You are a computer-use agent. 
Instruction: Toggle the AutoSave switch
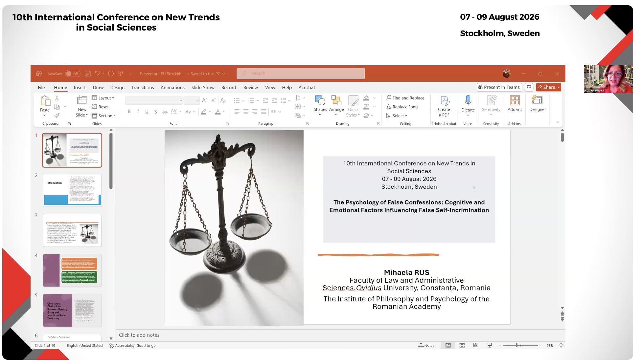[x=73, y=74]
